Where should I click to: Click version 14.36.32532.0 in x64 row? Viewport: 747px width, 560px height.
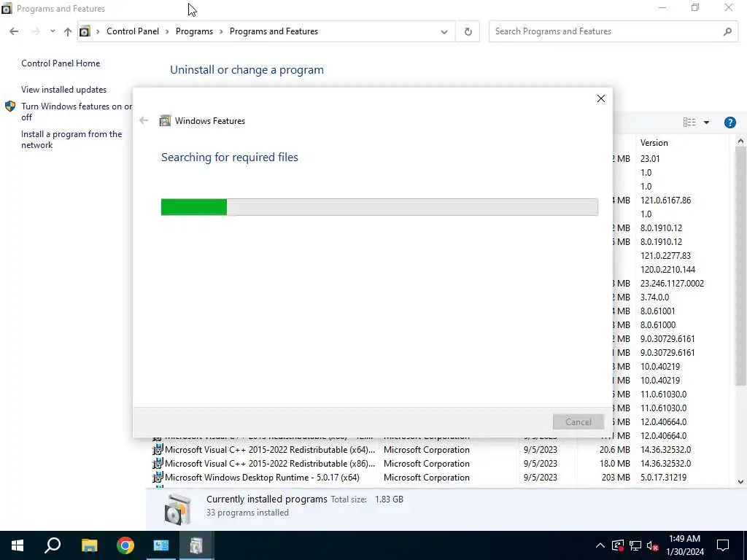665,449
